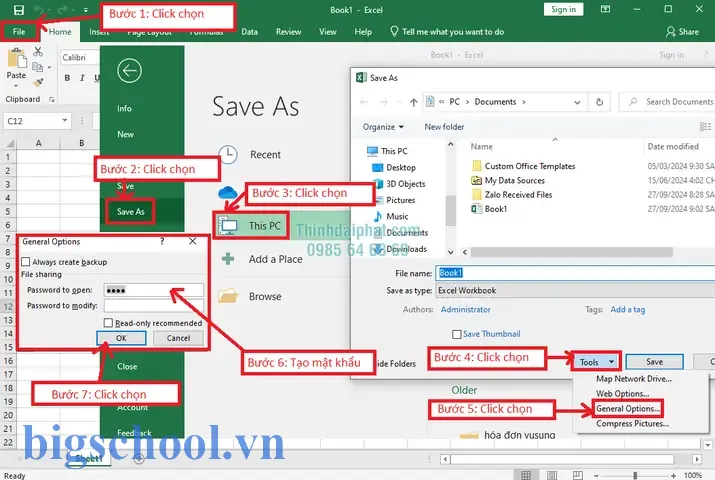Switch to the Data tab
The image size is (715, 480).
click(x=249, y=32)
